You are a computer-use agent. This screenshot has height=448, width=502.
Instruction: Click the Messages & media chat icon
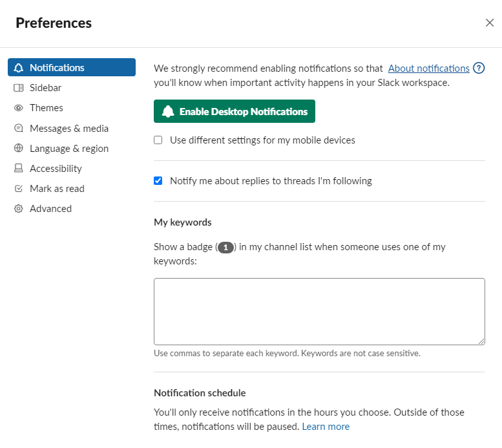[19, 129]
